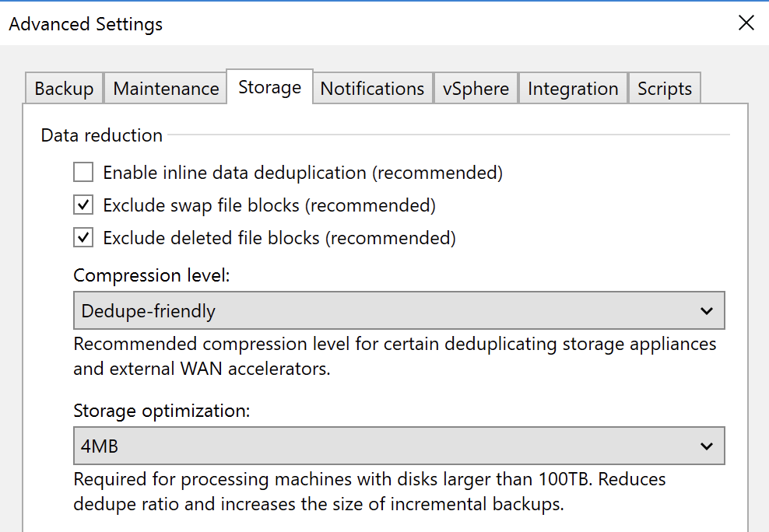Uncheck Exclude swap file blocks box
Viewport: 769px width, 532px height.
click(83, 205)
